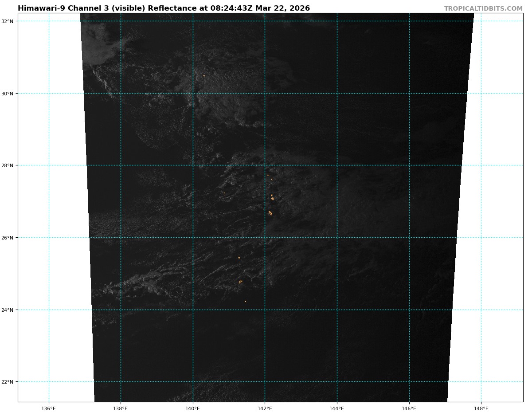Image resolution: width=532 pixels, height=412 pixels.
Task: Select the 144°E longitude label
Action: (337, 408)
